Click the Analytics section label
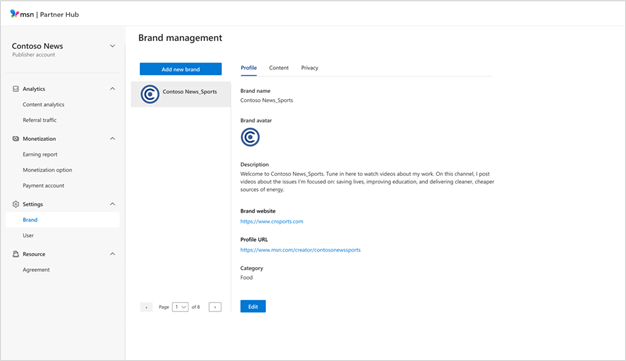This screenshot has height=361, width=626. pyautogui.click(x=34, y=89)
